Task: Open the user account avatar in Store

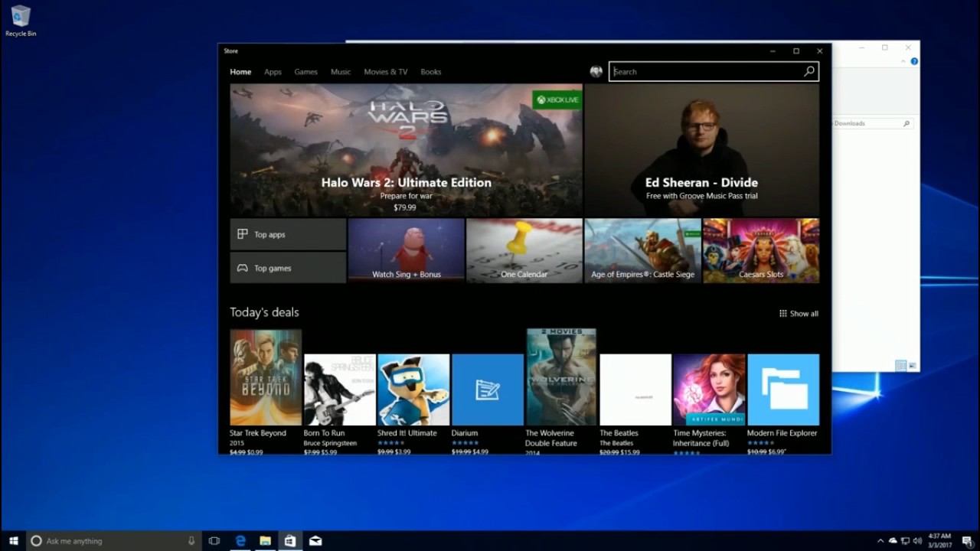Action: [596, 71]
